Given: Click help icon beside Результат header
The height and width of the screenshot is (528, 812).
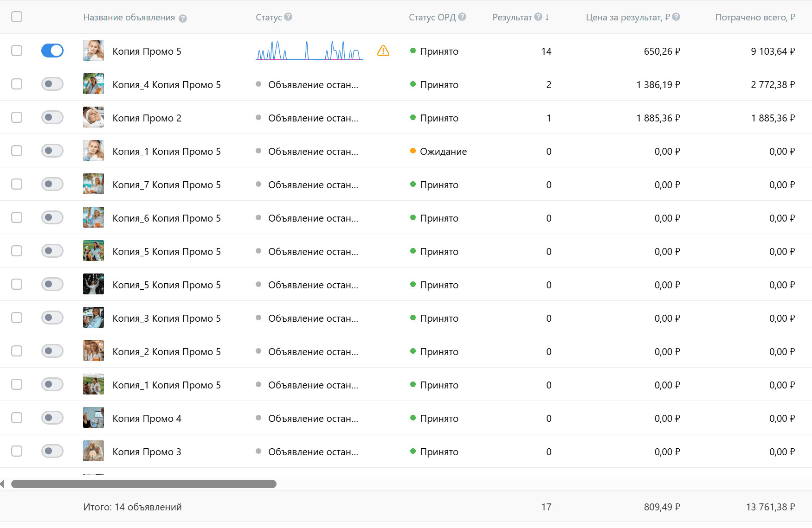Looking at the screenshot, I should point(538,17).
